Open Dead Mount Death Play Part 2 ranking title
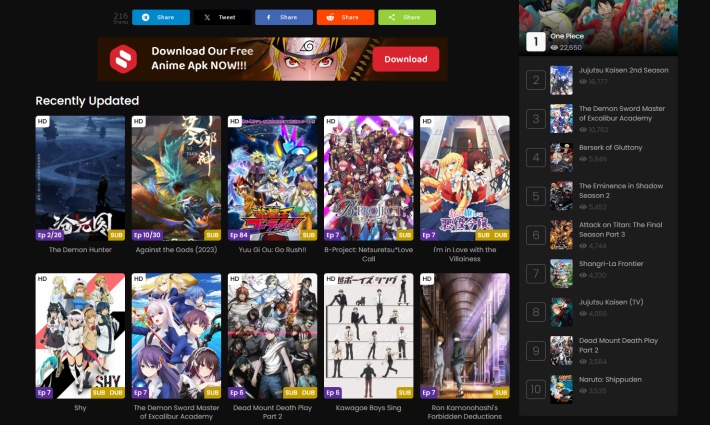The width and height of the screenshot is (710, 425). pos(619,345)
